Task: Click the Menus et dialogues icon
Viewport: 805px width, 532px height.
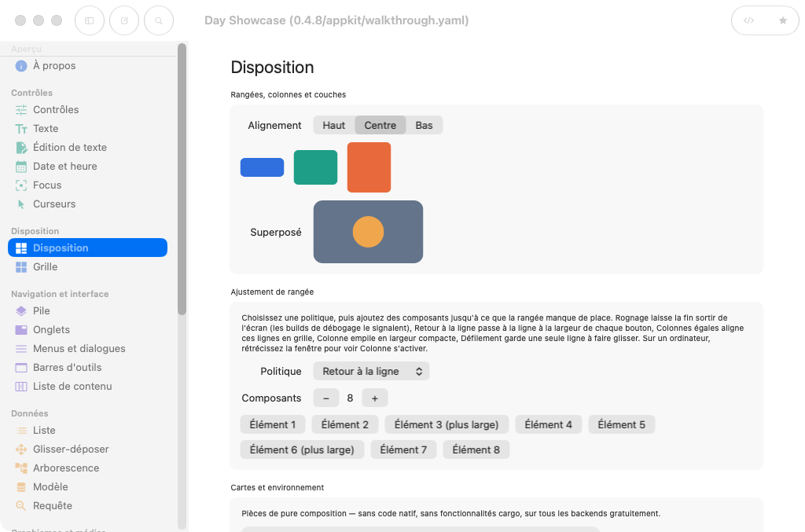Action: (x=21, y=349)
